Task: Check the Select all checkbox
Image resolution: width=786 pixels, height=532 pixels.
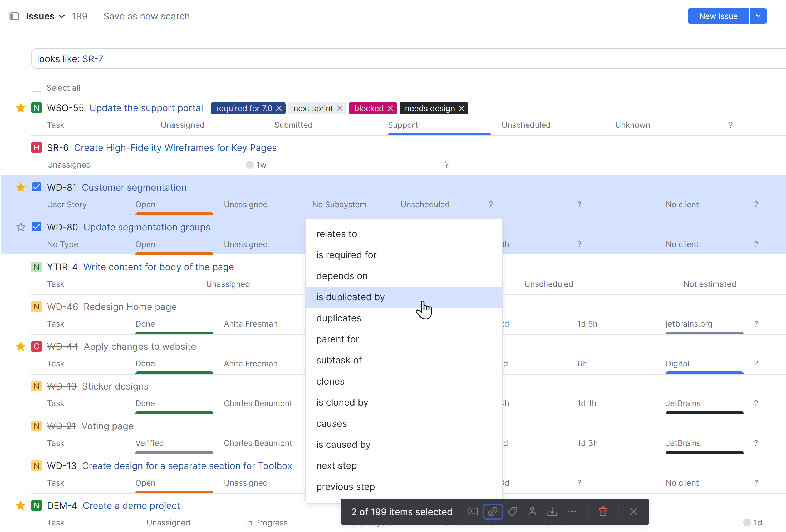Action: point(37,88)
